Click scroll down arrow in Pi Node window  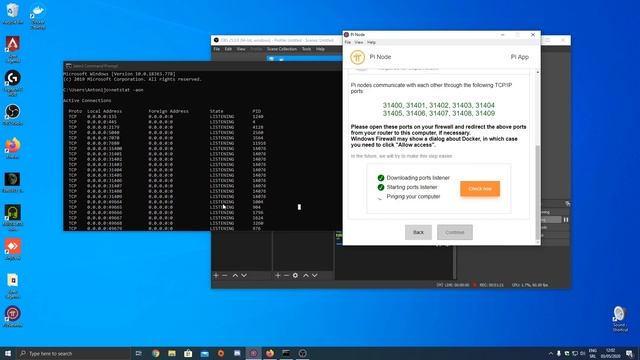[538, 242]
